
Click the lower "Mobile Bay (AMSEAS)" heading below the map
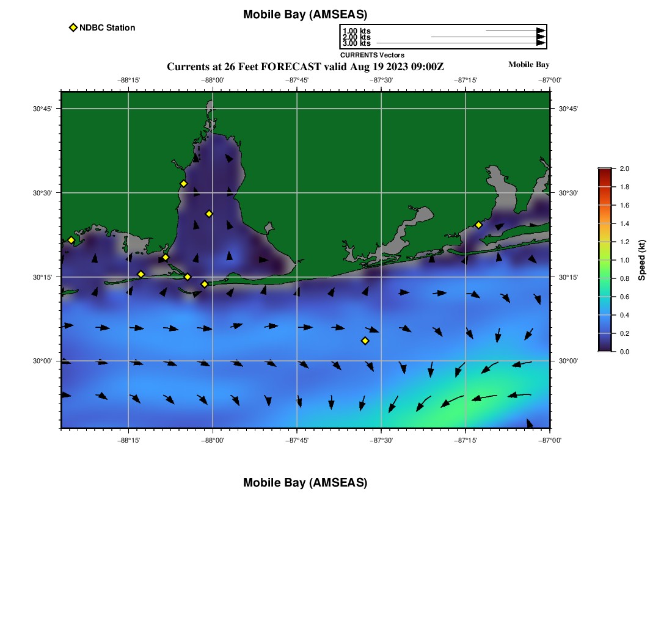click(305, 483)
